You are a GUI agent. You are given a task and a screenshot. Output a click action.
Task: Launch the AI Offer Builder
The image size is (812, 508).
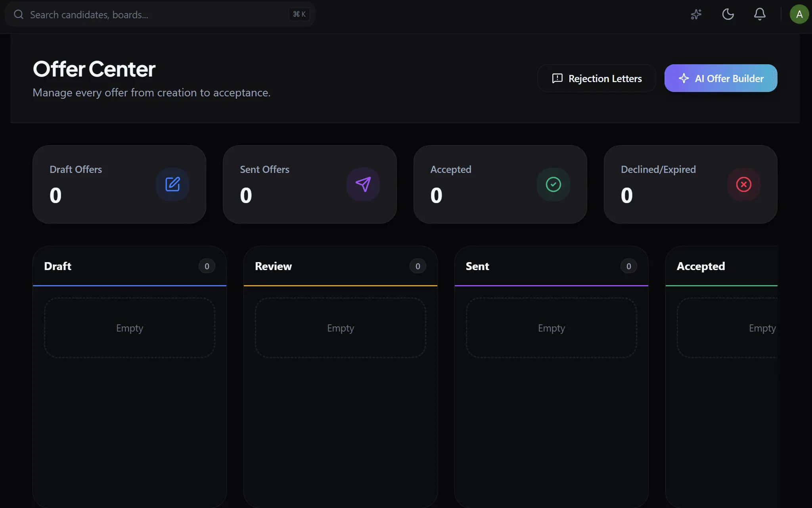click(x=721, y=78)
